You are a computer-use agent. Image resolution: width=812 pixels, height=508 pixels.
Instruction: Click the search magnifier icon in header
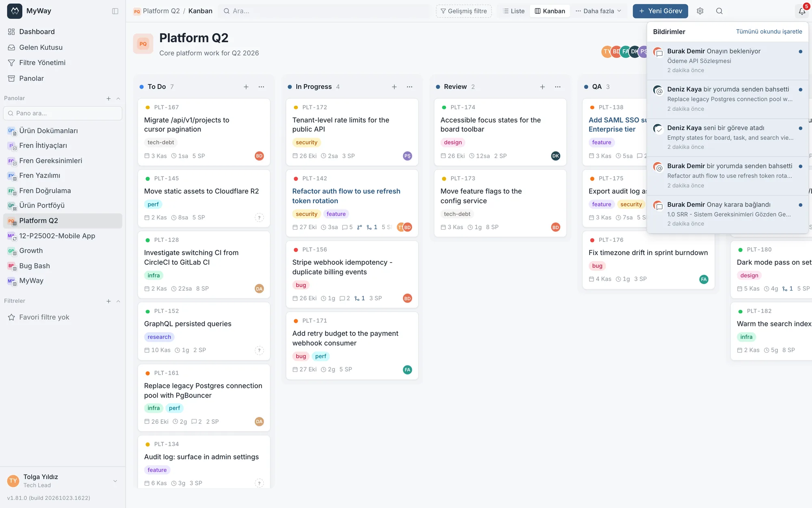point(719,11)
